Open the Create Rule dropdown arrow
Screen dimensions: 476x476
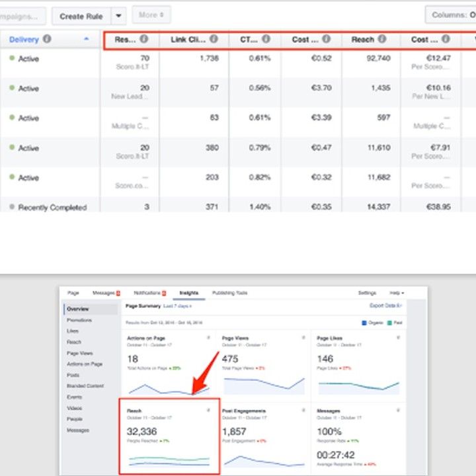pyautogui.click(x=118, y=16)
